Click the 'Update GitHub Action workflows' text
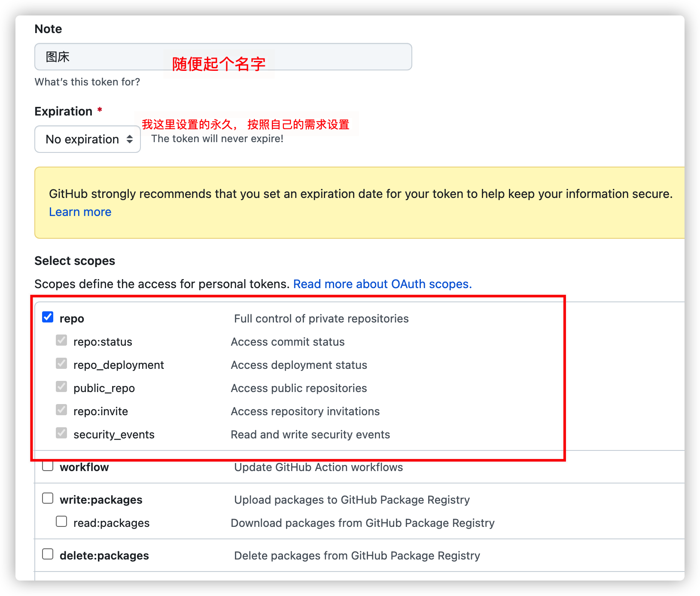Viewport: 700px width, 596px height. (x=319, y=467)
